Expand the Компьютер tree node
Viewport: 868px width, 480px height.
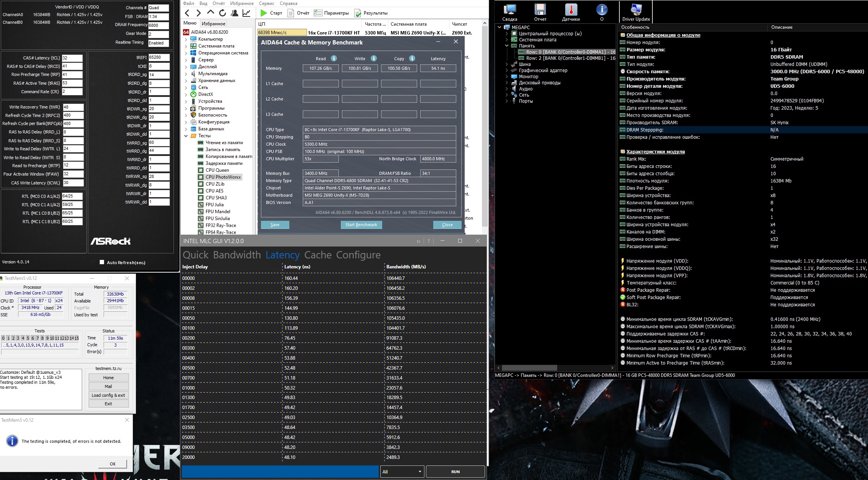[186, 39]
